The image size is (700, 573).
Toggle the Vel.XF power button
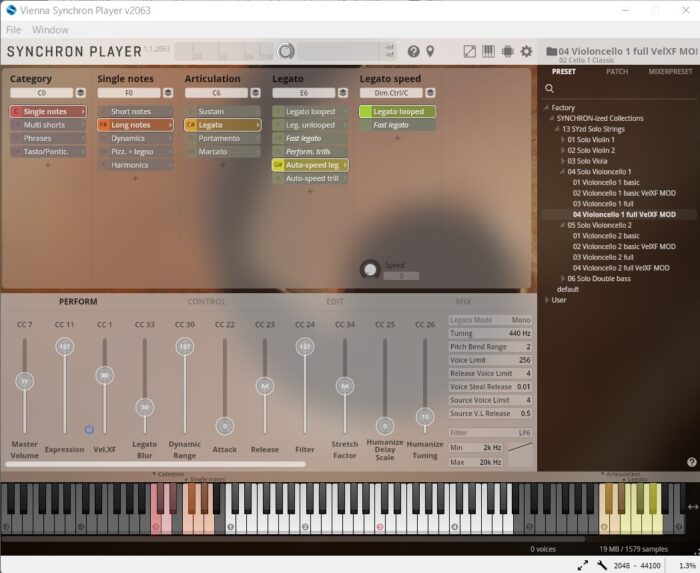tap(89, 429)
